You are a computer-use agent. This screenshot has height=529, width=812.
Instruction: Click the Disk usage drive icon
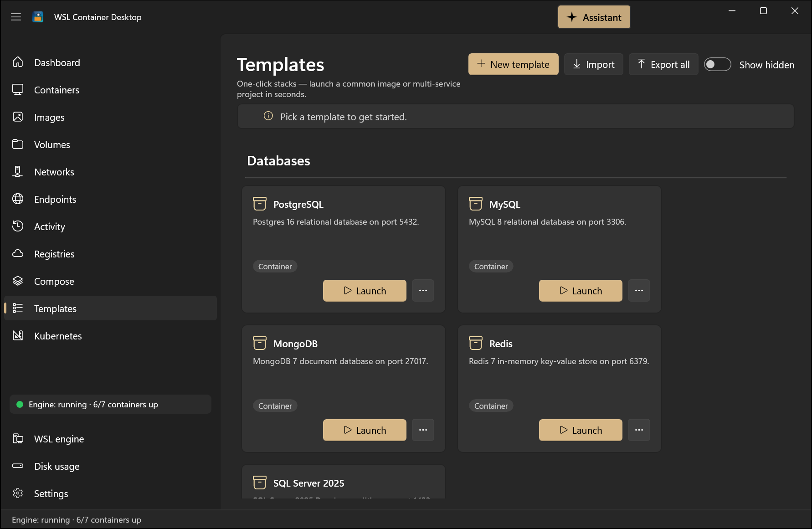pos(18,466)
